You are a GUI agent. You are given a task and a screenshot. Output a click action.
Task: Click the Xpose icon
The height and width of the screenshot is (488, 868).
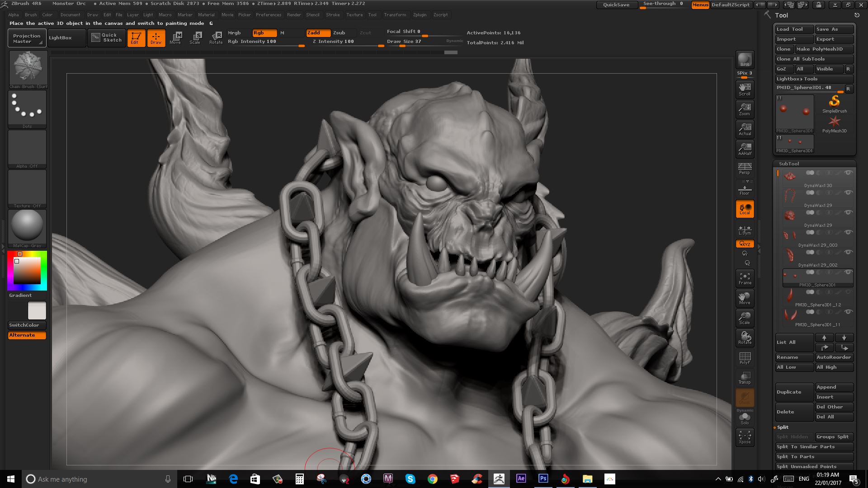(x=745, y=437)
